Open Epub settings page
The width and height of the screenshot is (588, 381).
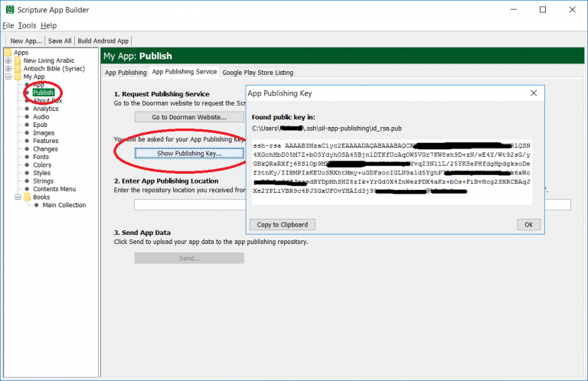[40, 125]
